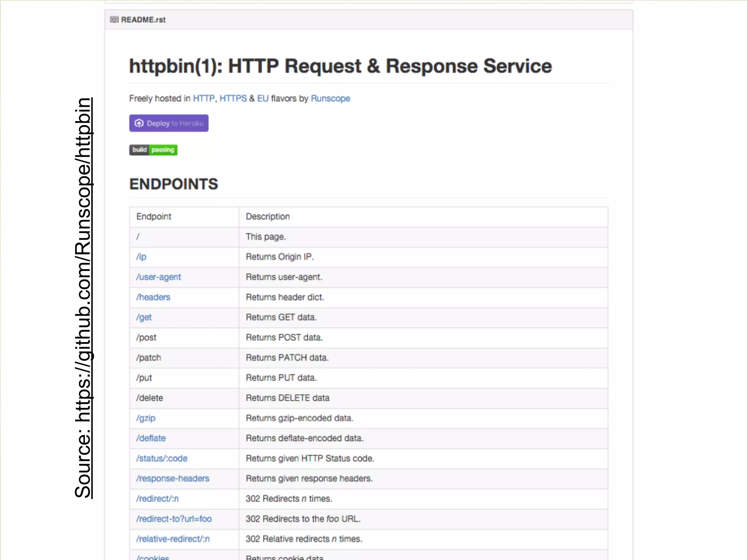Screen dimensions: 747x560
Task: Click the /redirect-to?url=foo endpoint link
Action: point(174,519)
